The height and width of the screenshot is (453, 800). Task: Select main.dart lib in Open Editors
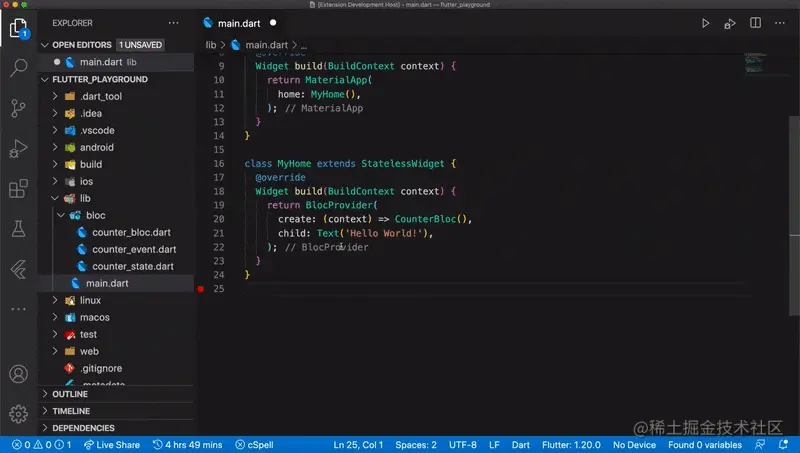pyautogui.click(x=116, y=62)
